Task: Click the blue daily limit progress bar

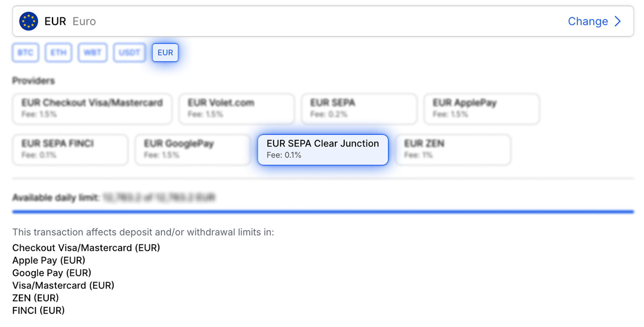Action: (323, 212)
